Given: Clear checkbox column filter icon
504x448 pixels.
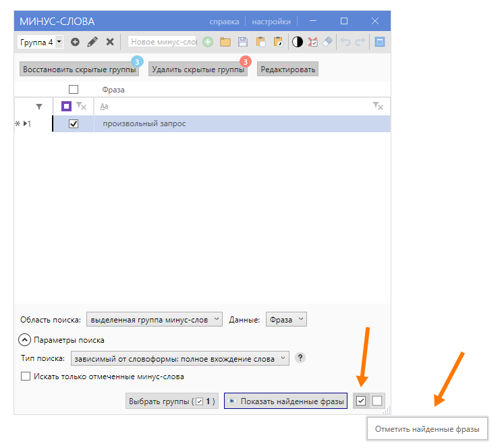Looking at the screenshot, I should pyautogui.click(x=82, y=106).
